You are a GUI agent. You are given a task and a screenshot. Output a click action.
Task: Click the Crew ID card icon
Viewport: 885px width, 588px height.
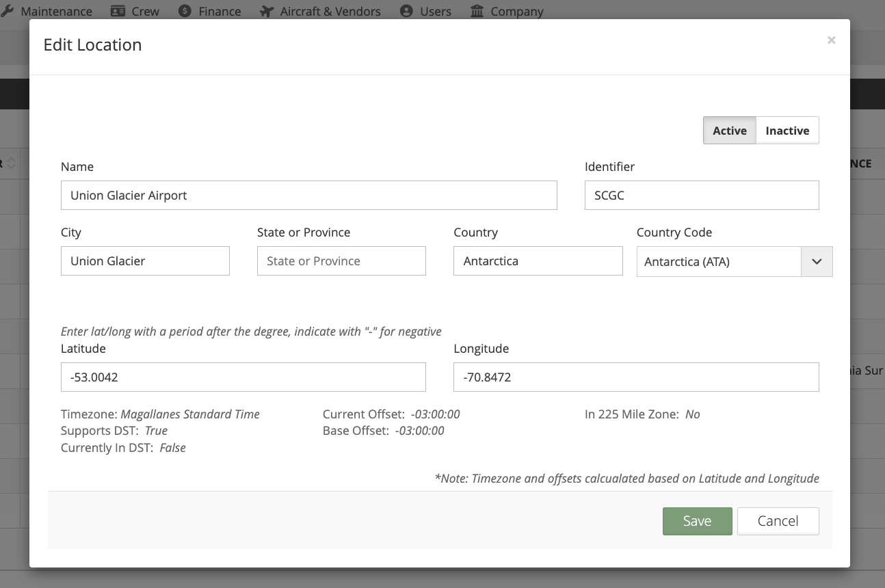pyautogui.click(x=118, y=11)
